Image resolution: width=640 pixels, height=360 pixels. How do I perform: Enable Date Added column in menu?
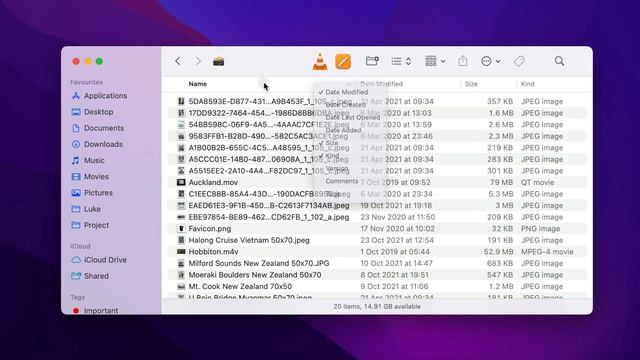[343, 130]
